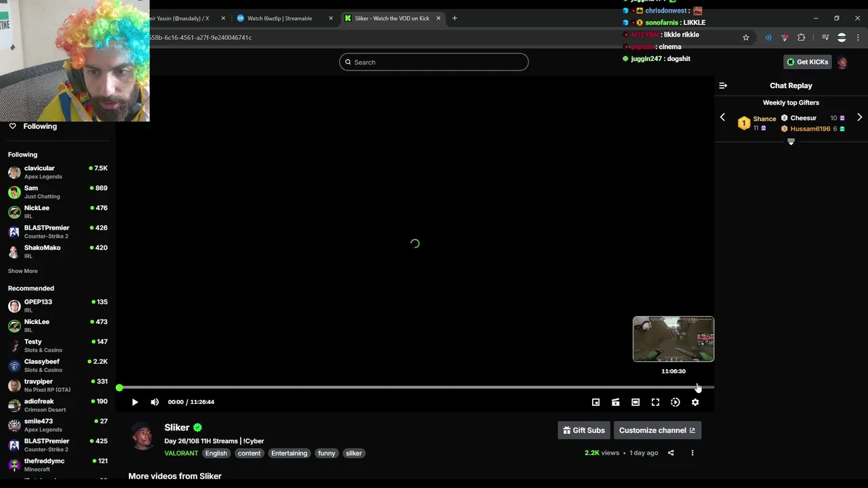The image size is (868, 488).
Task: Open recommended channel Classybeef
Action: click(x=58, y=365)
